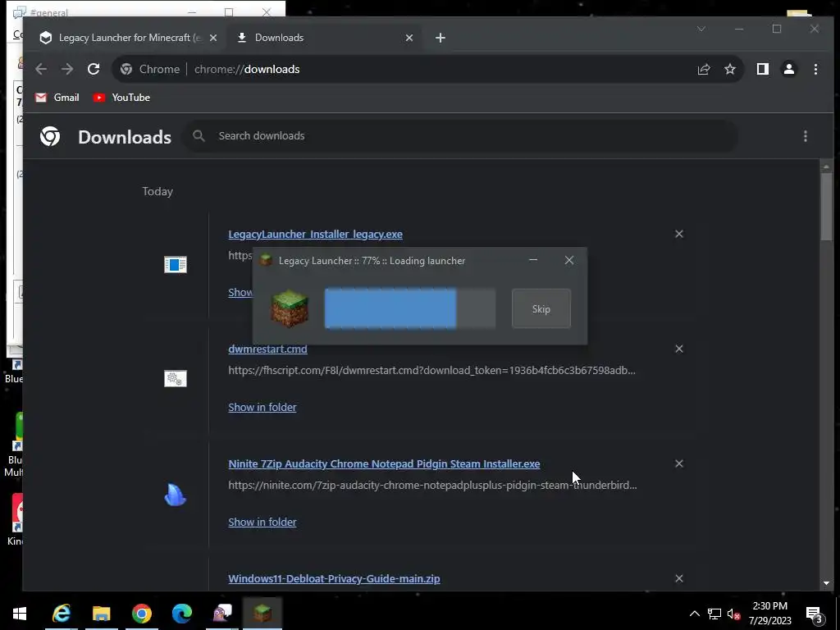Close the Downloads tab
This screenshot has height=630, width=840.
point(409,38)
